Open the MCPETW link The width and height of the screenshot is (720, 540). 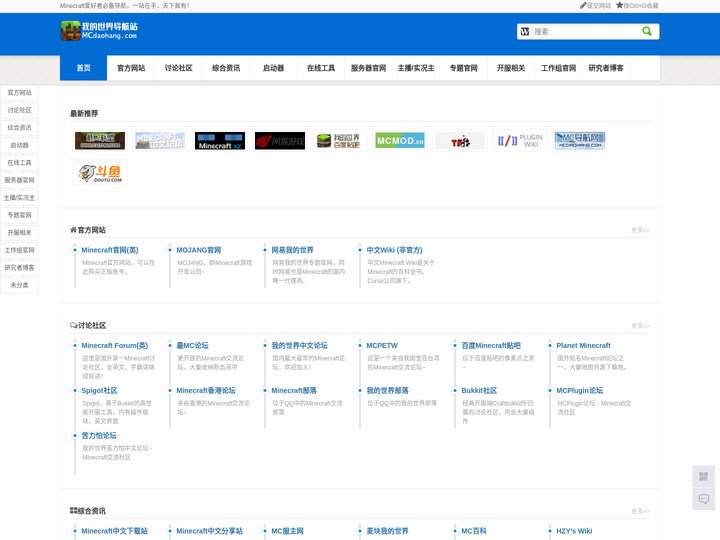[x=382, y=345]
